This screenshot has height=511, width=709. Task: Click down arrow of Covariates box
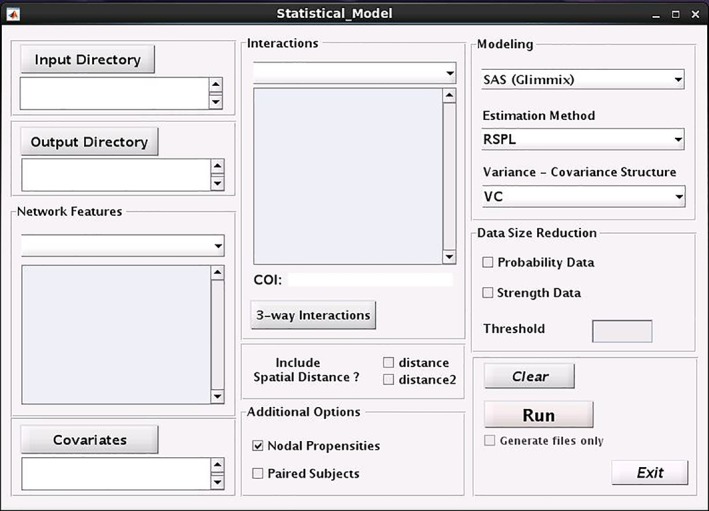pyautogui.click(x=217, y=482)
